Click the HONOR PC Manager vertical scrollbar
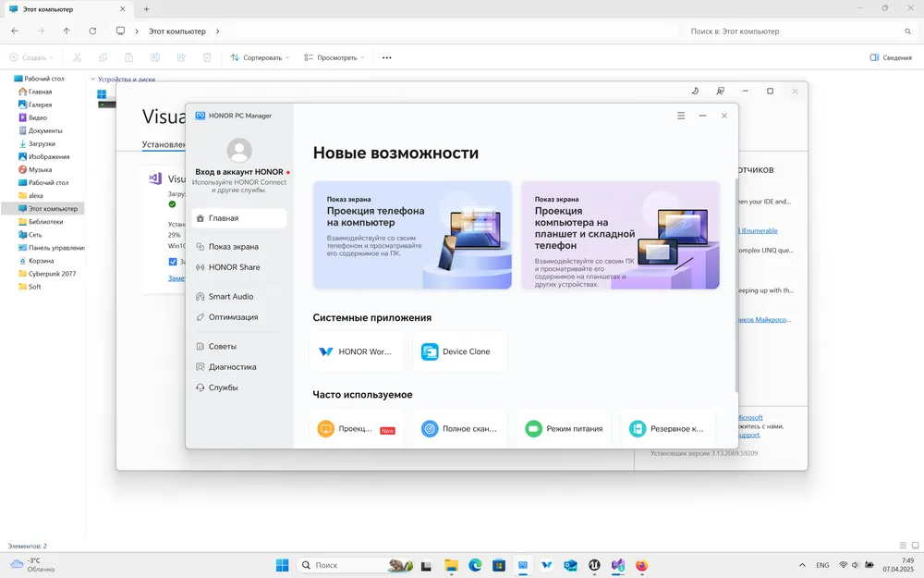 736,277
